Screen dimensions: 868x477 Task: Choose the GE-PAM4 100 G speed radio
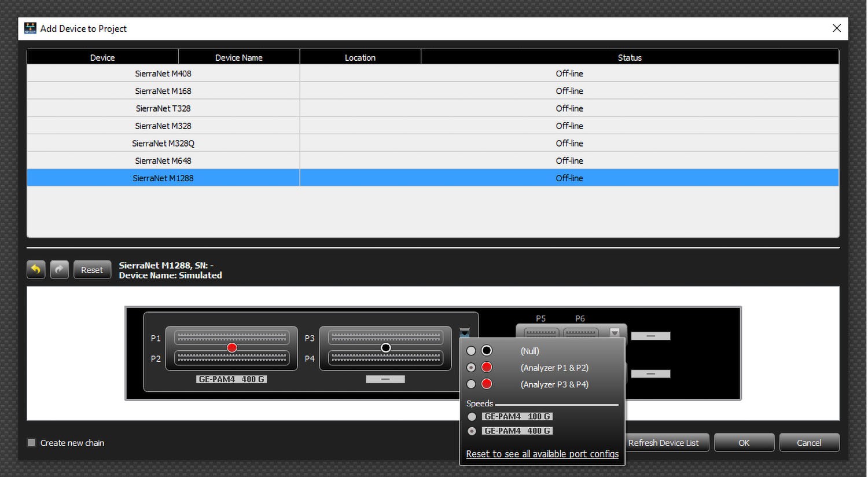click(x=472, y=417)
